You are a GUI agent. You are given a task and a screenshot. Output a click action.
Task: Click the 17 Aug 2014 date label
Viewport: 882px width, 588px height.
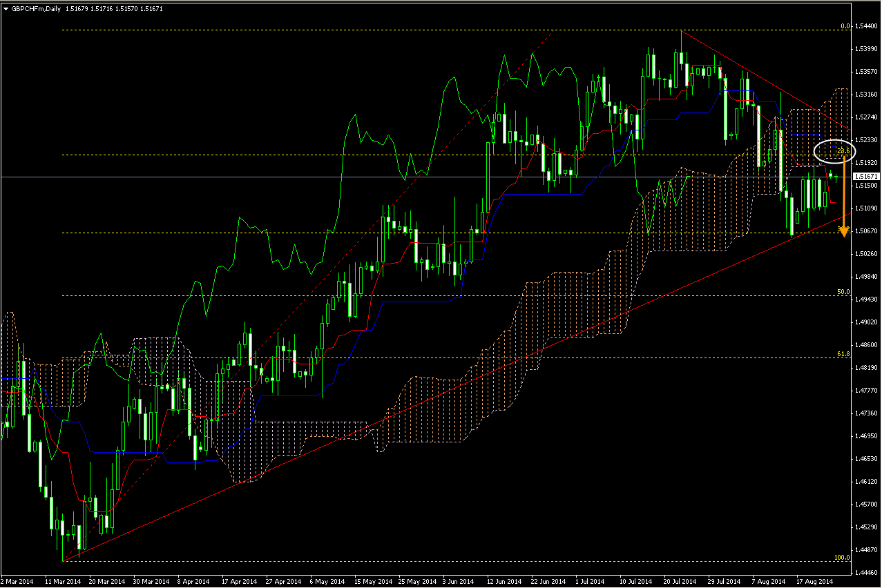(814, 582)
